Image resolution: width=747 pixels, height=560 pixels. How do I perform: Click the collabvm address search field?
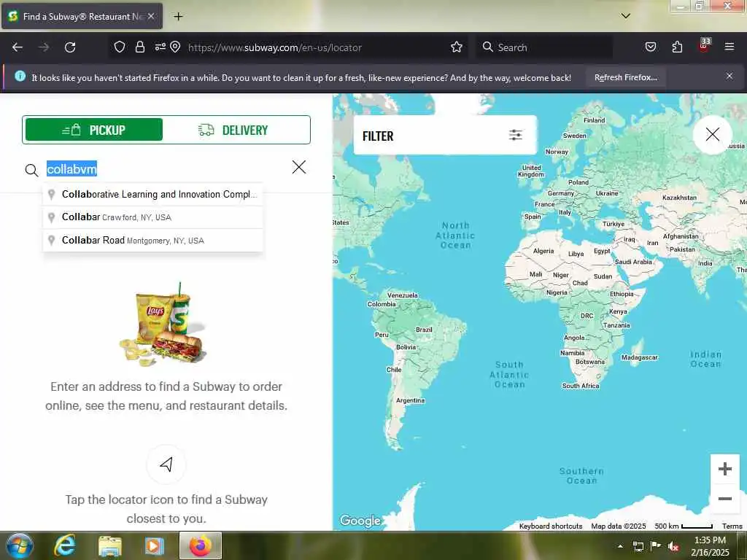pyautogui.click(x=164, y=169)
